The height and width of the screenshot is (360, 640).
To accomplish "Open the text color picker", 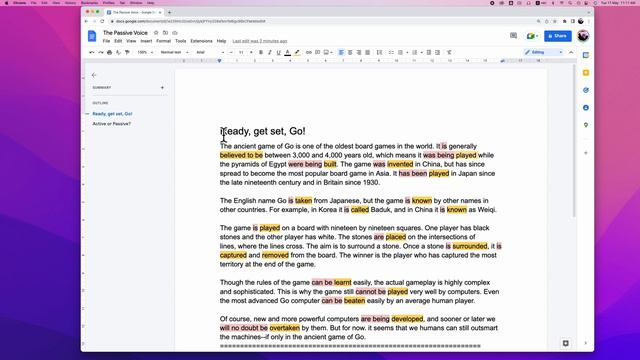I will 288,53.
